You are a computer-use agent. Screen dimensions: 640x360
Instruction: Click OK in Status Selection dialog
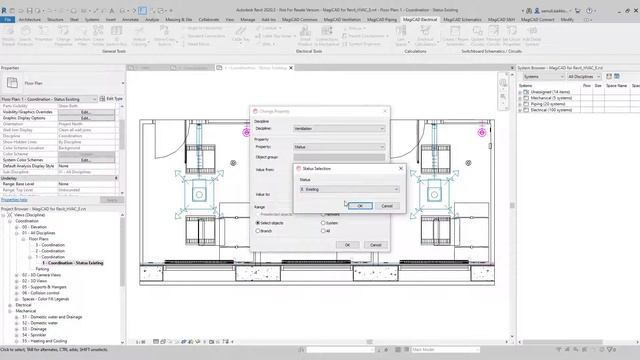[360, 206]
